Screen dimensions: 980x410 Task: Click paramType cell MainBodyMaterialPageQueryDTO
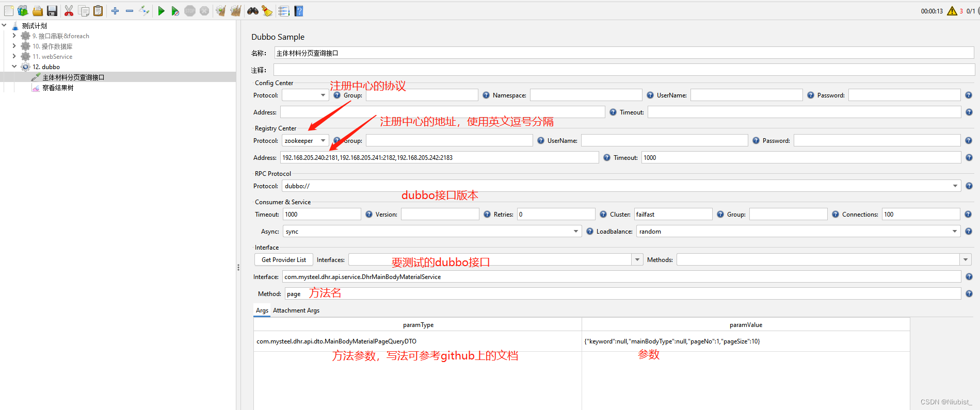coord(417,341)
